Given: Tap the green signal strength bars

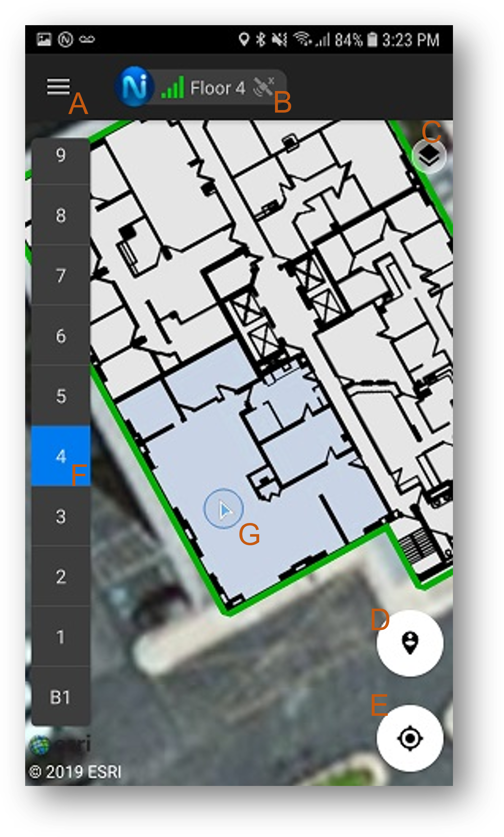Looking at the screenshot, I should pos(173,87).
